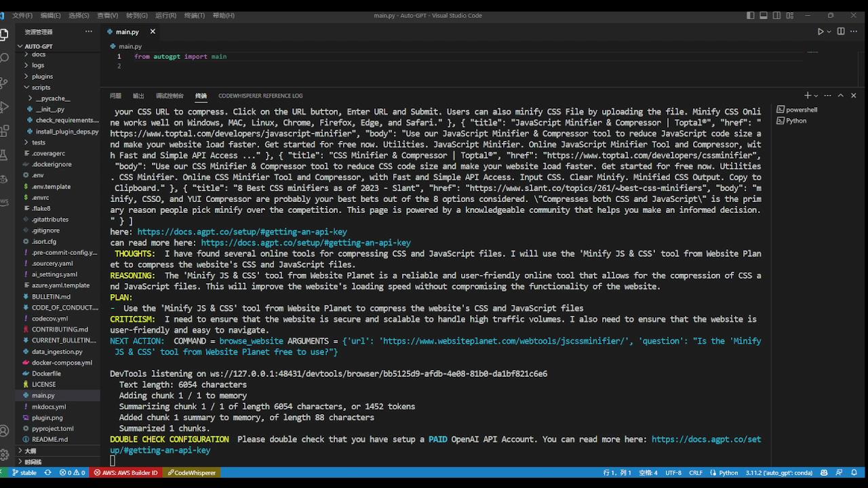
Task: Click the Python language mode button
Action: coord(724,472)
